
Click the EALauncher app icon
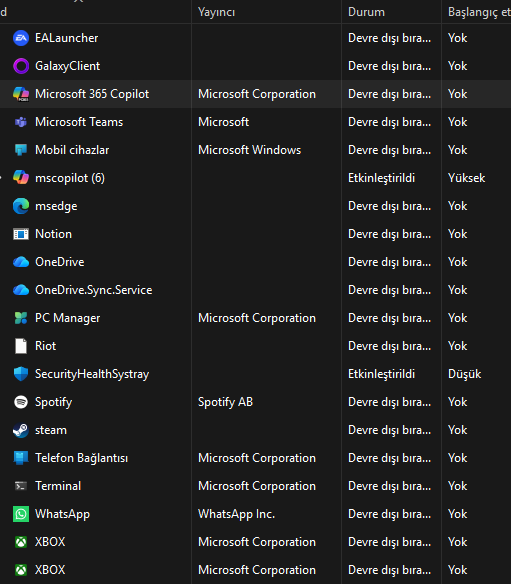pyautogui.click(x=21, y=38)
